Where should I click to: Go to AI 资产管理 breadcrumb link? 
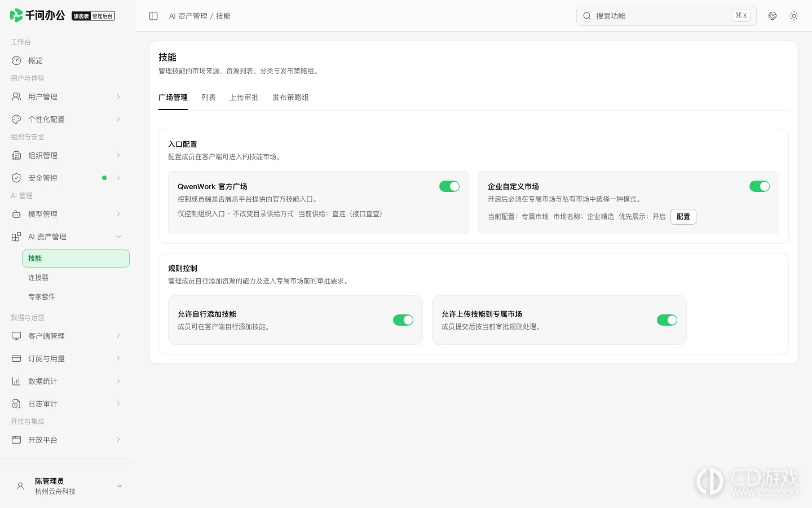188,16
